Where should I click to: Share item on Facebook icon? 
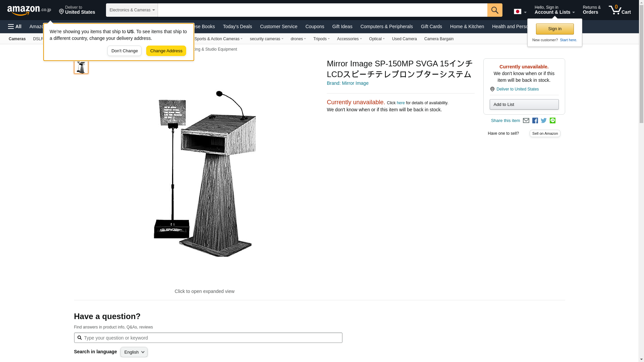535,121
